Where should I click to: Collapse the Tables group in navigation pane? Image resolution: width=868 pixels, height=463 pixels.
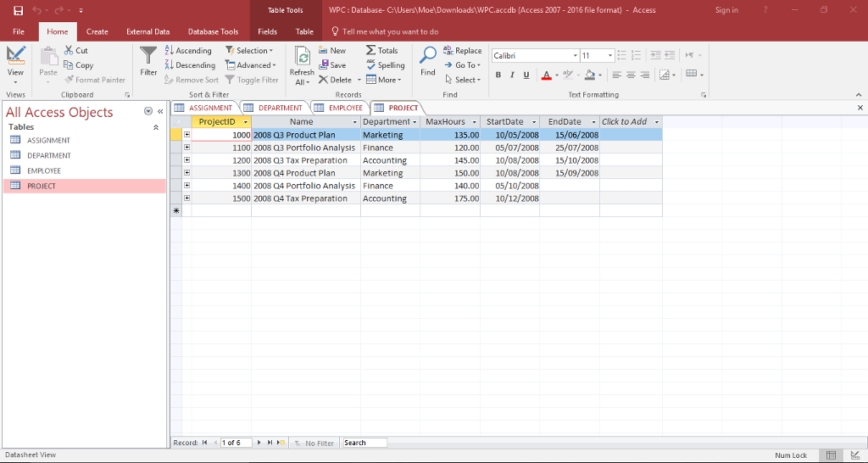156,127
